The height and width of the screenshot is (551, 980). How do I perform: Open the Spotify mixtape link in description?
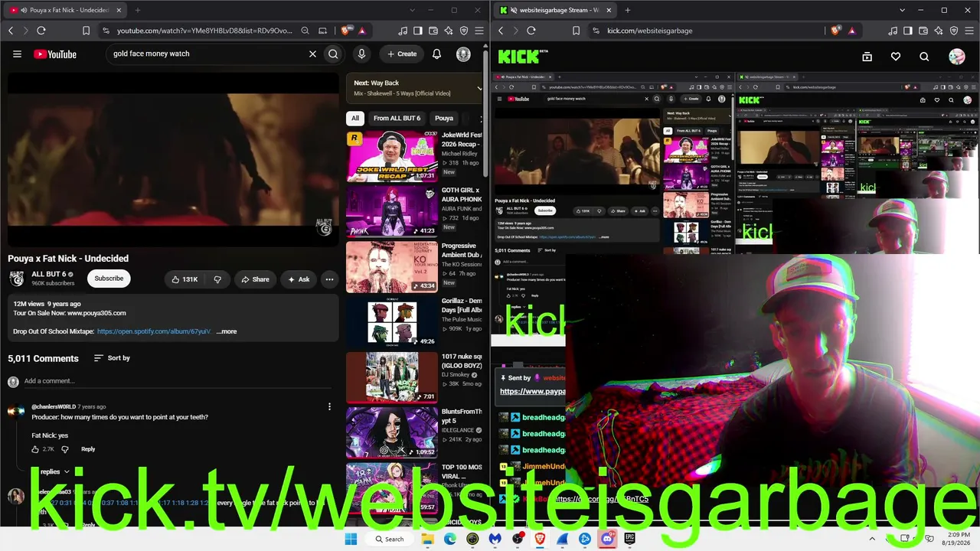(x=153, y=331)
